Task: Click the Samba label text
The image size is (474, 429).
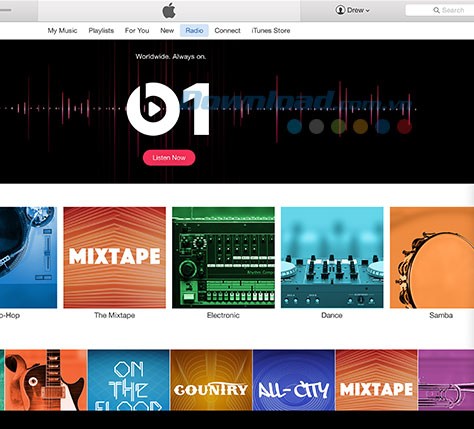Action: [441, 315]
